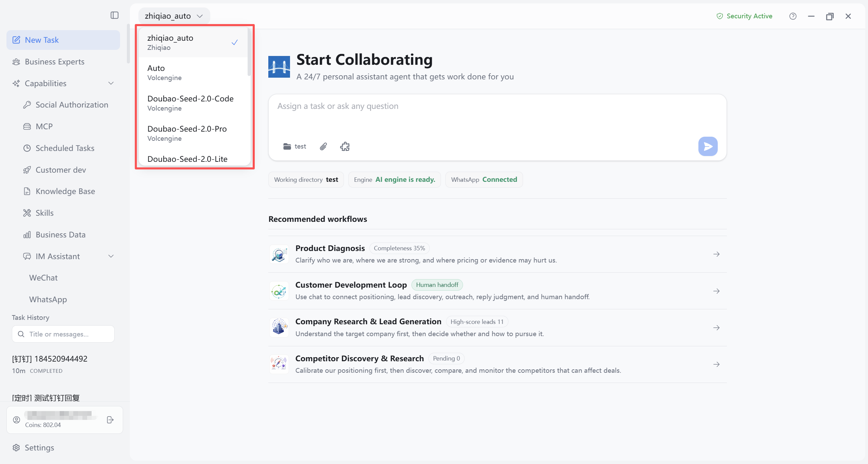Screen dimensions: 868x464
Task: Open arrow for Product Diagnosis row
Action: (716, 254)
